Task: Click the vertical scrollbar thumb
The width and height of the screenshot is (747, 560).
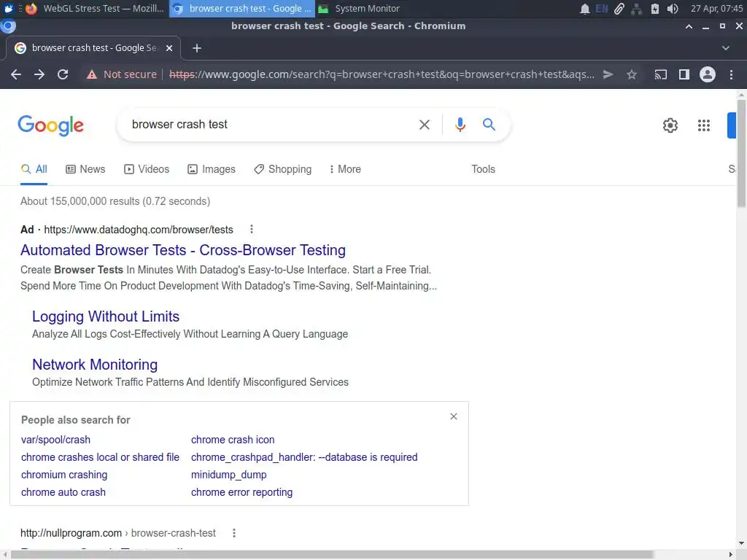Action: 741,152
